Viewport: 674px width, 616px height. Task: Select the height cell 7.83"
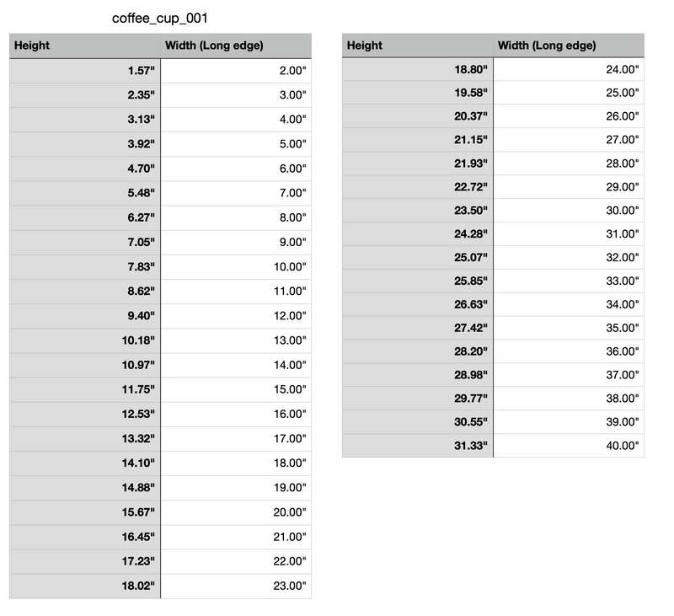[85, 267]
